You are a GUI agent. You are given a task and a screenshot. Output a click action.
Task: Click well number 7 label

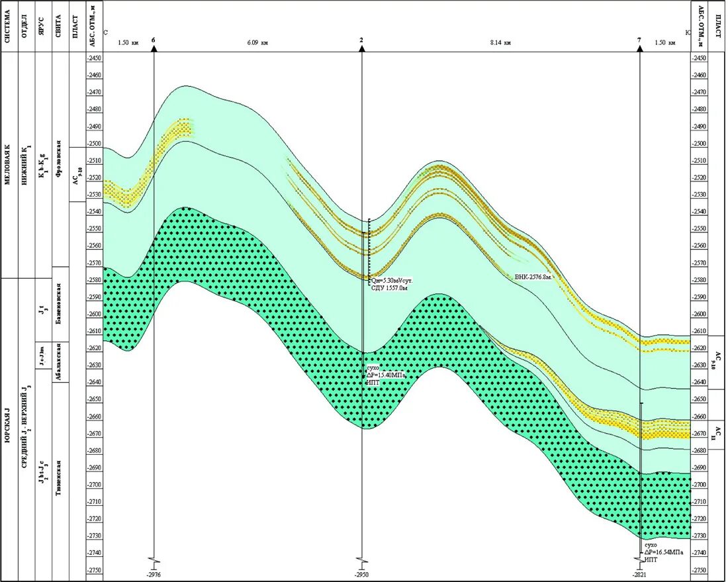pyautogui.click(x=639, y=41)
